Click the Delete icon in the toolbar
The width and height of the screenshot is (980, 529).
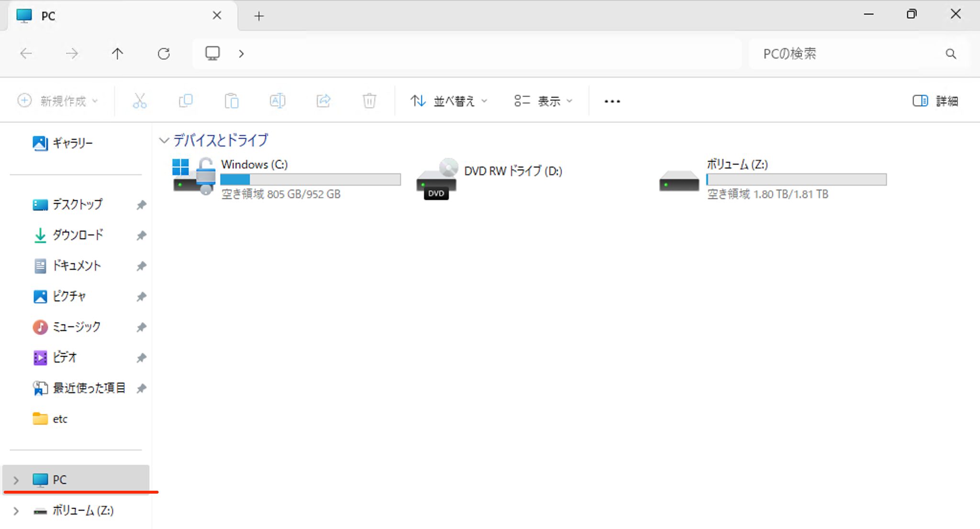(369, 101)
